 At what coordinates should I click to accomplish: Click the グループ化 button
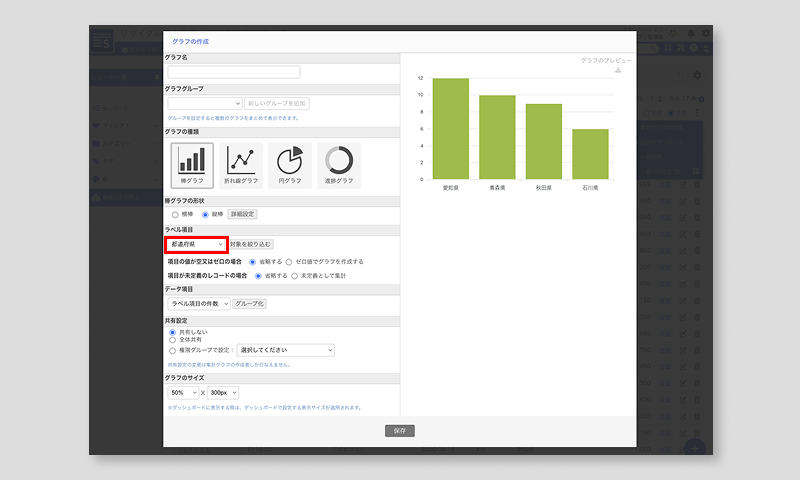click(249, 304)
